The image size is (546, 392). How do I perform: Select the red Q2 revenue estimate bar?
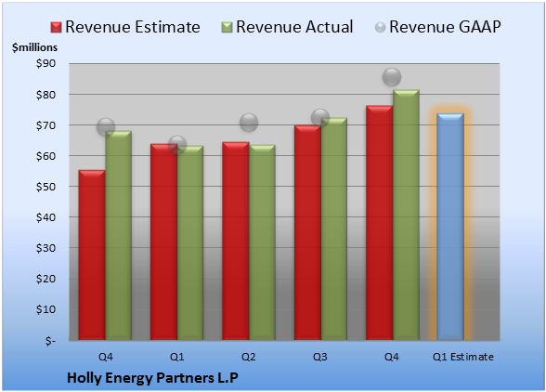236,241
